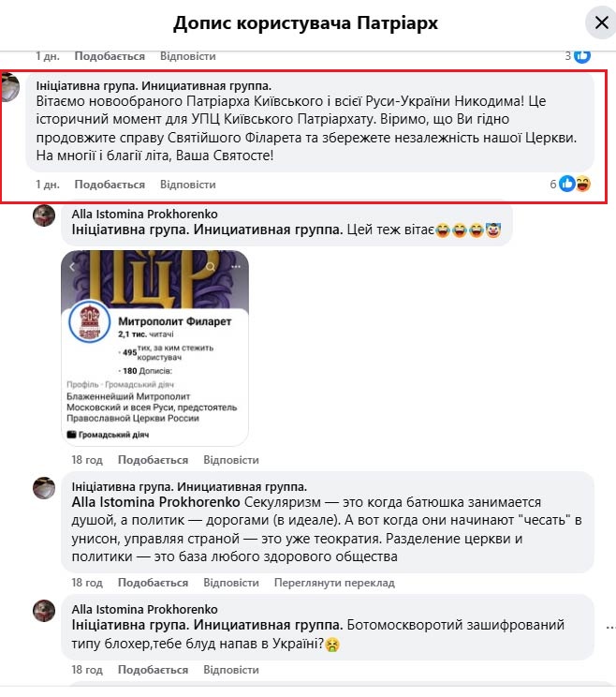Open the Alla Istomina Prokhorenko name link on the first reply
The height and width of the screenshot is (697, 616).
(x=145, y=215)
